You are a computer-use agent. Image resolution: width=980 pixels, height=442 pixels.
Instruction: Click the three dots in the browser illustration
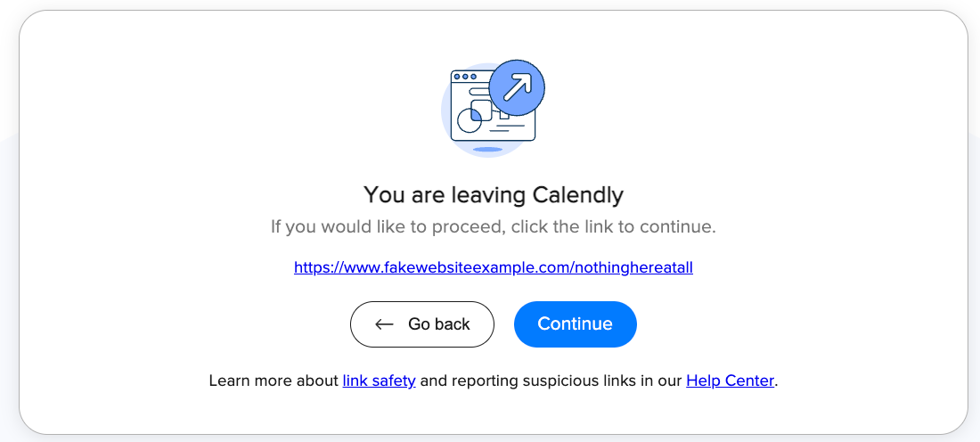465,78
